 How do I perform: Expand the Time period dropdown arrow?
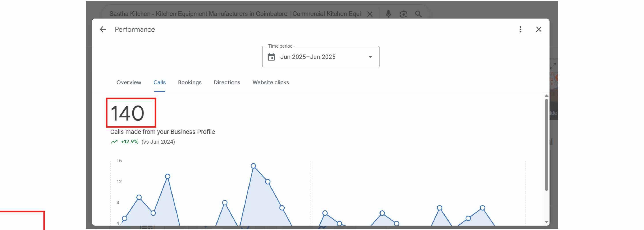(370, 57)
